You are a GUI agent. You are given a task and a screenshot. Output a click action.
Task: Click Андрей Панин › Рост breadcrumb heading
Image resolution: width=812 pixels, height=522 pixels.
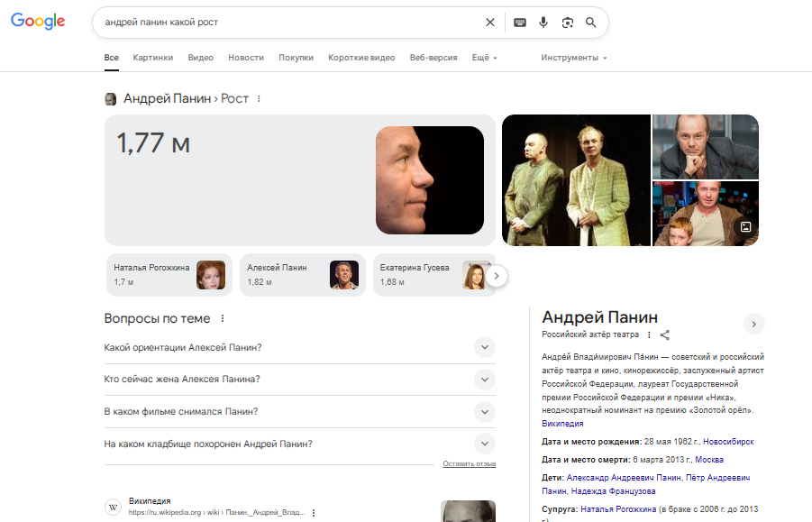pos(186,98)
